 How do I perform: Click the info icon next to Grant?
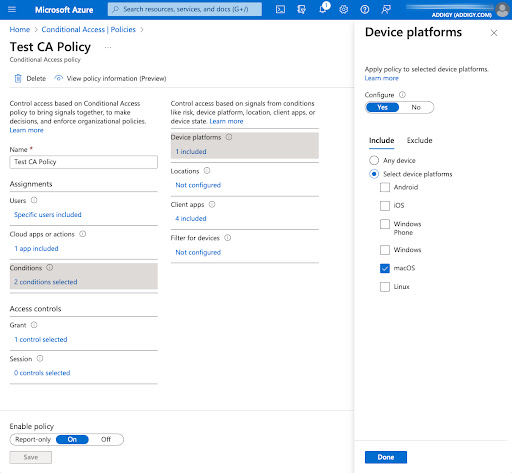coord(34,325)
